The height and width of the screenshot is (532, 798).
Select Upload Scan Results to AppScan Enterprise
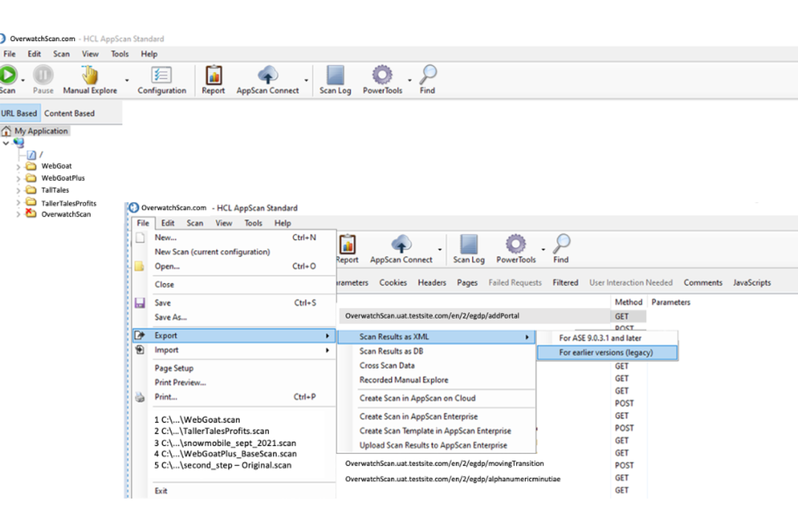(x=437, y=445)
